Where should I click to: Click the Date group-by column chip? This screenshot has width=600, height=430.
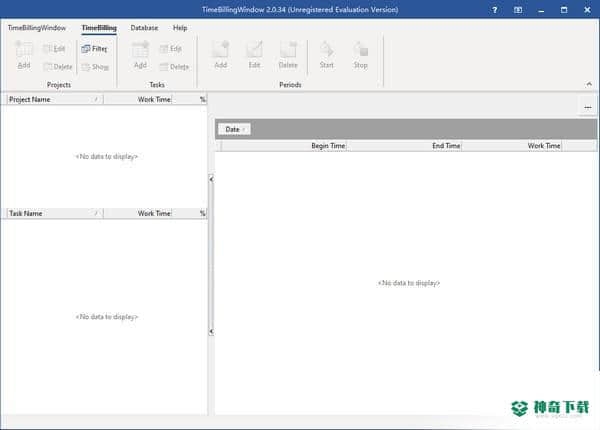(x=235, y=129)
